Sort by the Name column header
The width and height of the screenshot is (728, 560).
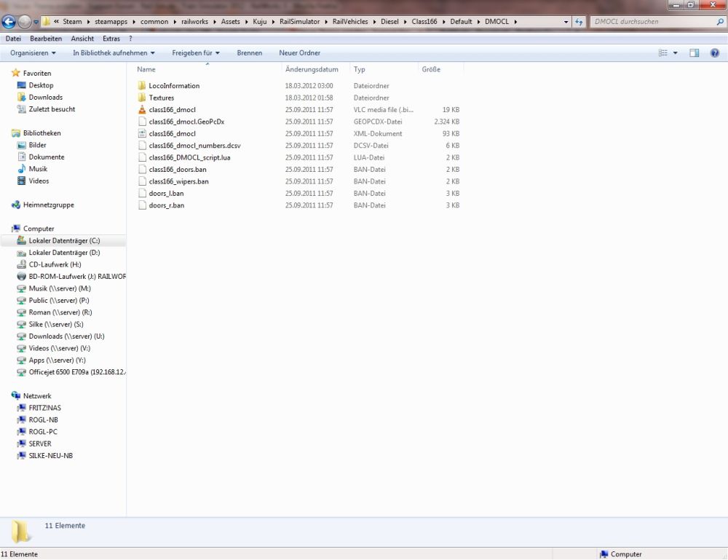point(146,69)
